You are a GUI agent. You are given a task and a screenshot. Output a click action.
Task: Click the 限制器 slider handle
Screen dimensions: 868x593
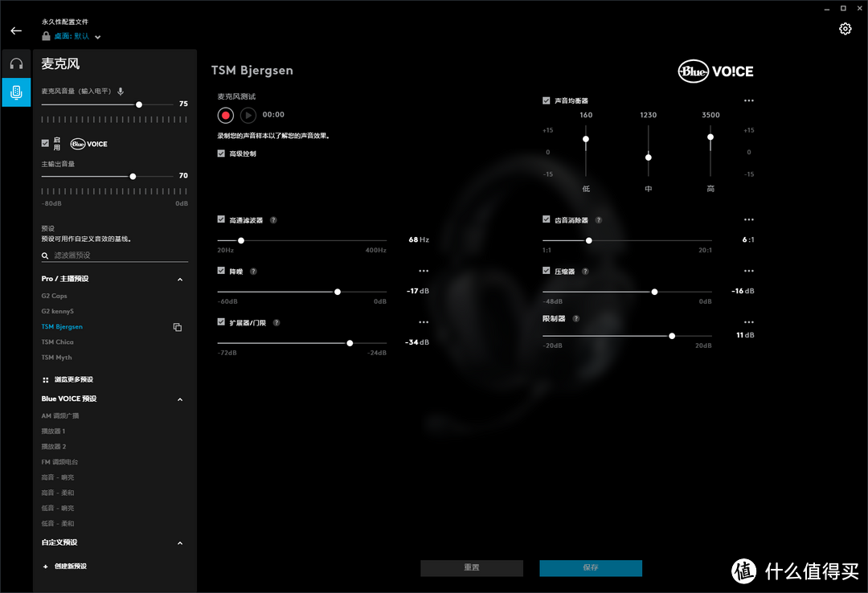(672, 336)
